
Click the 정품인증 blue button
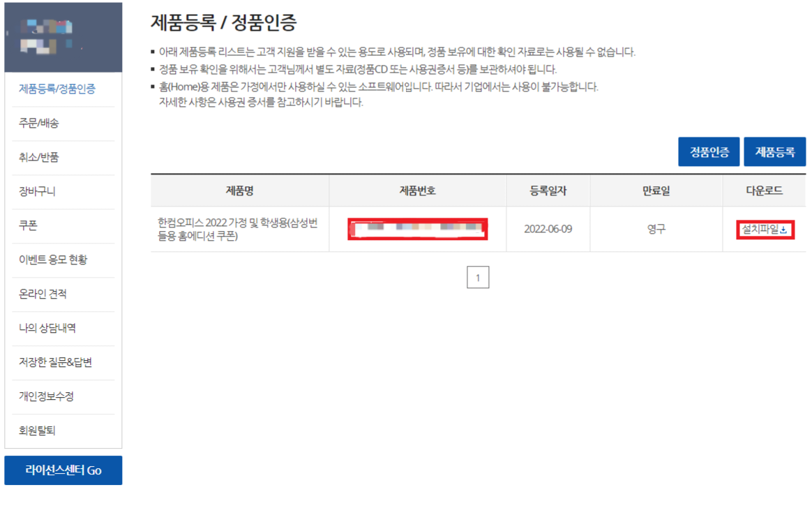[x=709, y=151]
